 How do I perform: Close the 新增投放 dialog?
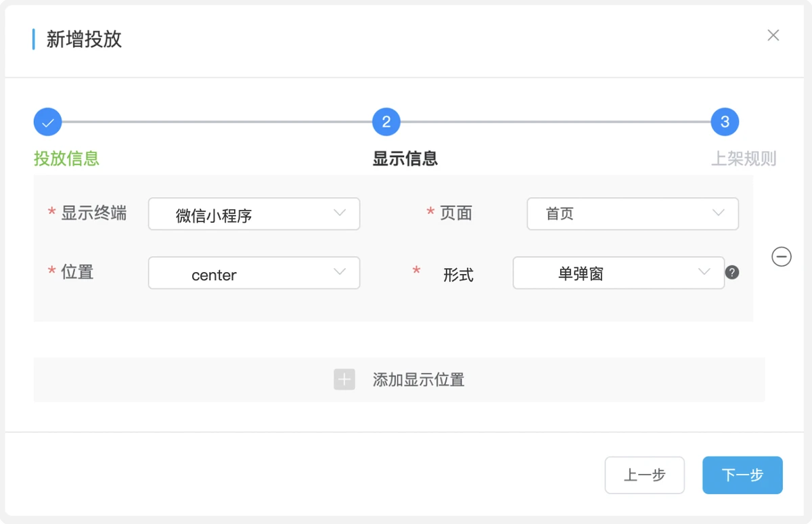click(773, 35)
